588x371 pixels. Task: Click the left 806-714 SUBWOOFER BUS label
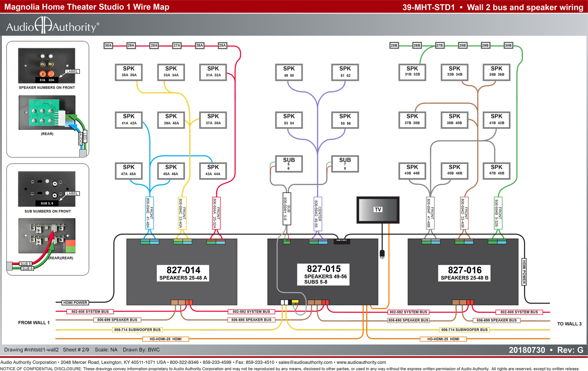(x=137, y=330)
